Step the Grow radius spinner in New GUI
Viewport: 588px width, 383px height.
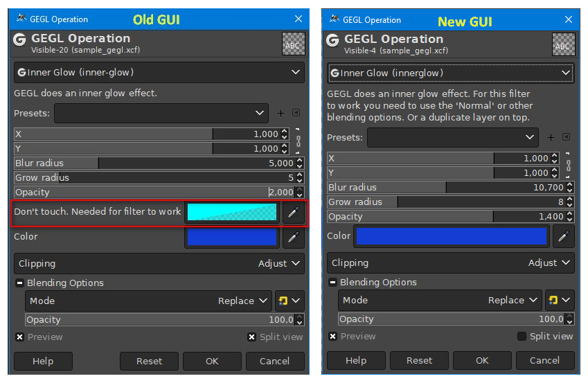(x=570, y=202)
